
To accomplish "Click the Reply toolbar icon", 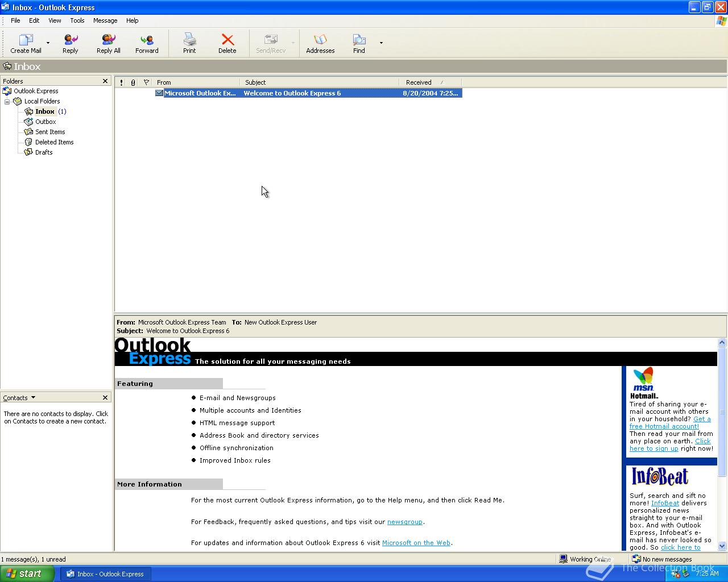I will 71,40.
